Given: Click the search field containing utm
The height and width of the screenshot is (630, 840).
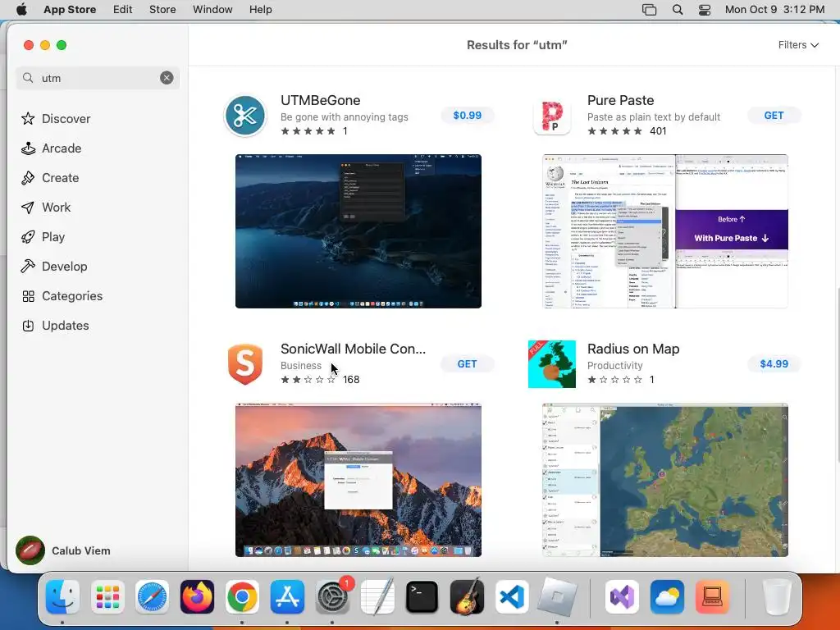Looking at the screenshot, I should tap(98, 78).
